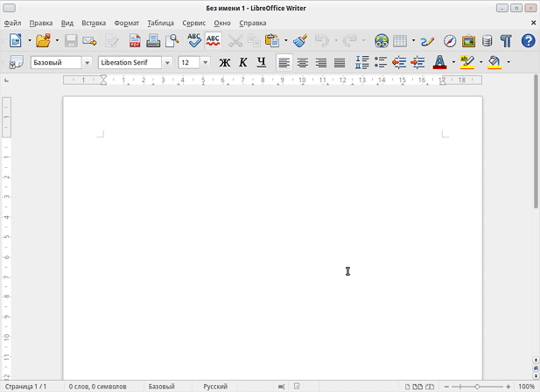
Task: Click the Cut scissors icon
Action: [x=235, y=40]
